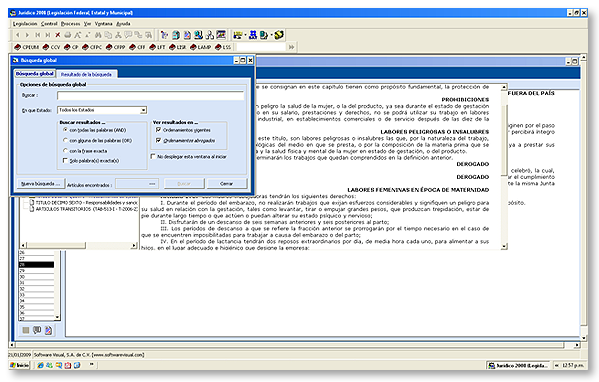Image resolution: width=599 pixels, height=382 pixels.
Task: Open the CFPP law shortcut
Action: (x=116, y=47)
